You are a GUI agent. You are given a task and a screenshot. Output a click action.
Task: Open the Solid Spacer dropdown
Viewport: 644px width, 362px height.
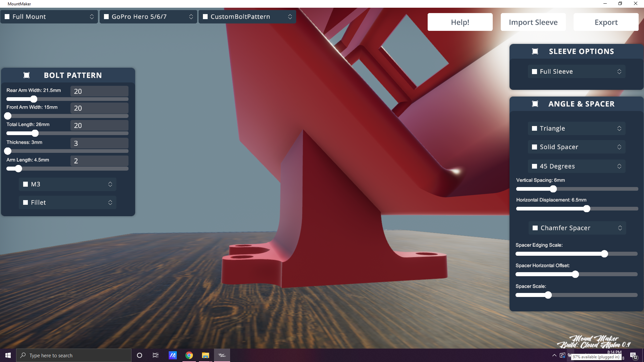(x=577, y=147)
